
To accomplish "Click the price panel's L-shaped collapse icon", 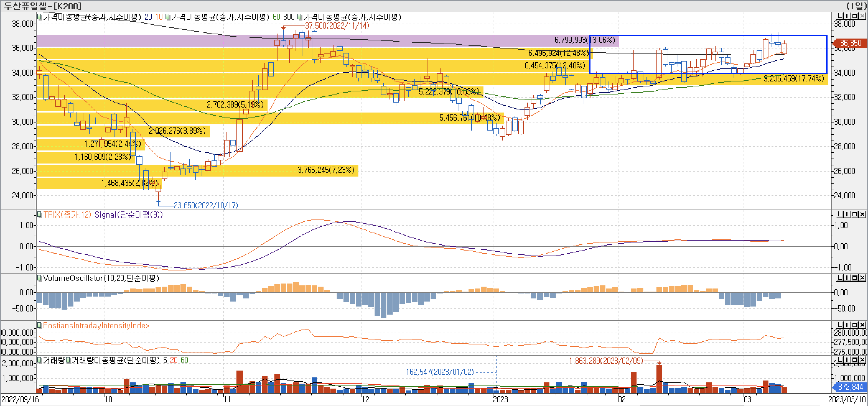I will pos(840,16).
